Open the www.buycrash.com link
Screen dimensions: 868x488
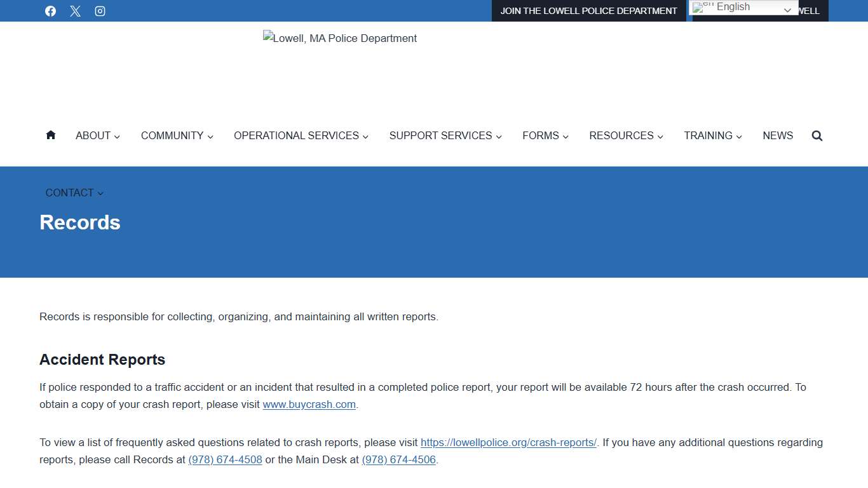tap(309, 404)
